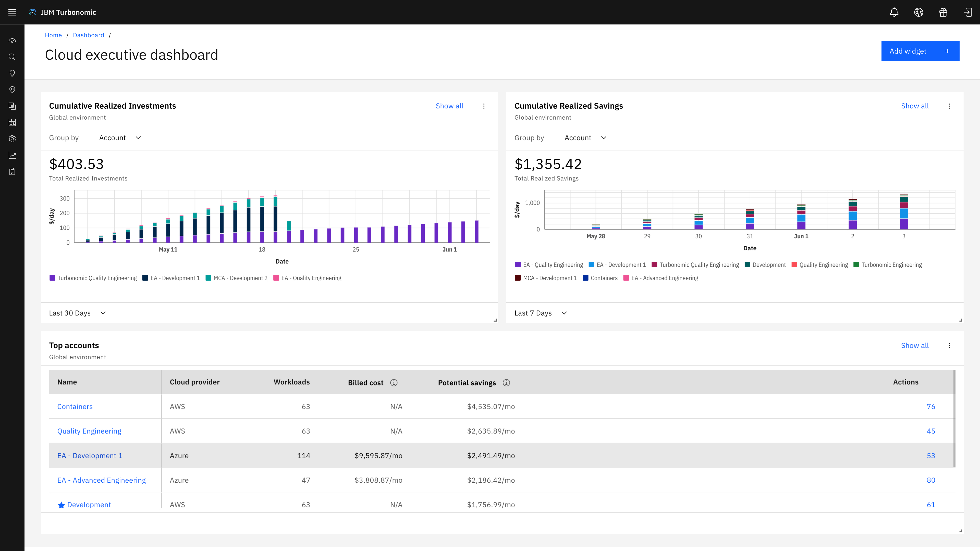
Task: Open the Last 30 Days time range dropdown
Action: click(78, 313)
